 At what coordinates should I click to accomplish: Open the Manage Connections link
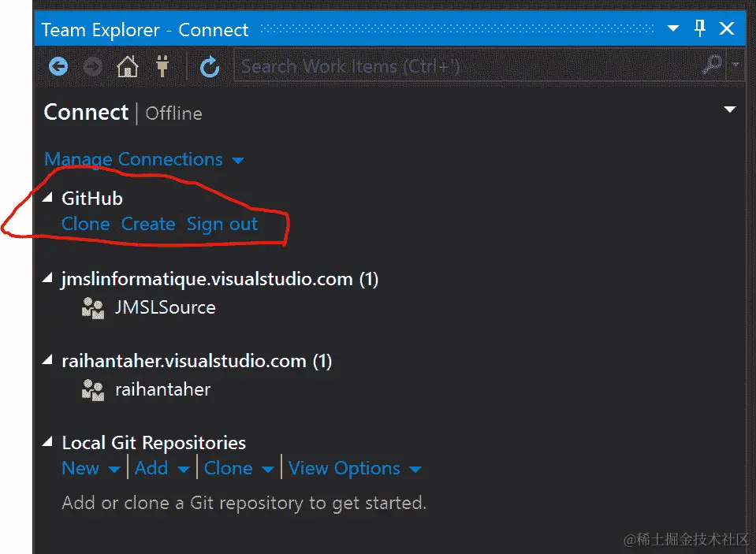tap(133, 159)
